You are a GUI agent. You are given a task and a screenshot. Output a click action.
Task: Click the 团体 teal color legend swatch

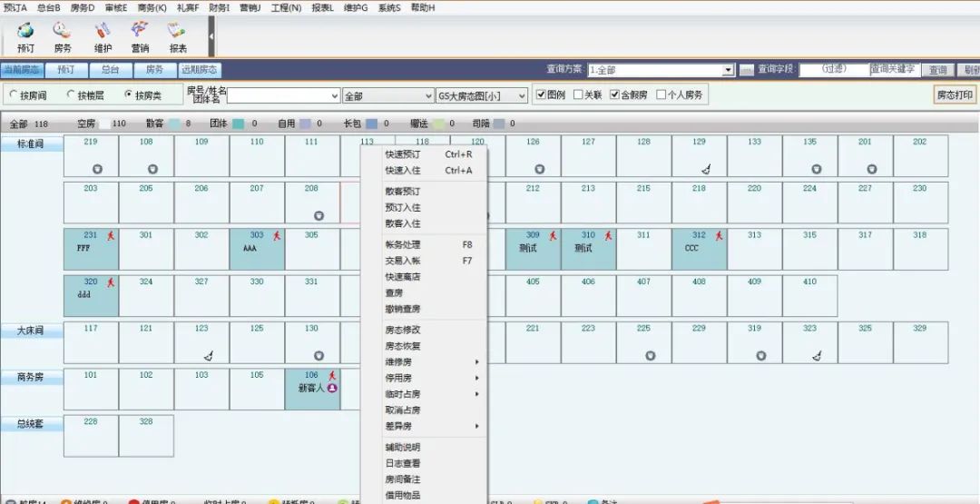[239, 124]
